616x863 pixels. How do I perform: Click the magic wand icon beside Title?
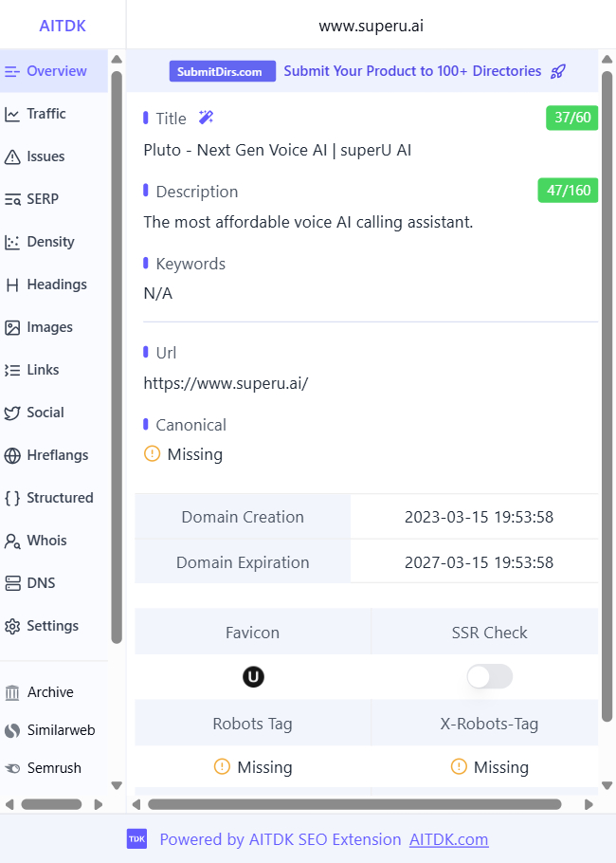point(206,118)
